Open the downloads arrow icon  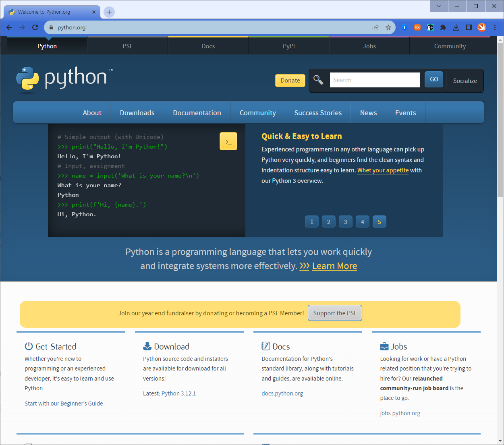(x=456, y=27)
